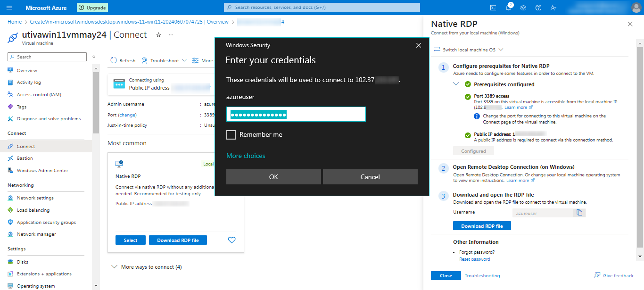644x290 pixels.
Task: Open the help question mark menu
Action: [x=538, y=8]
